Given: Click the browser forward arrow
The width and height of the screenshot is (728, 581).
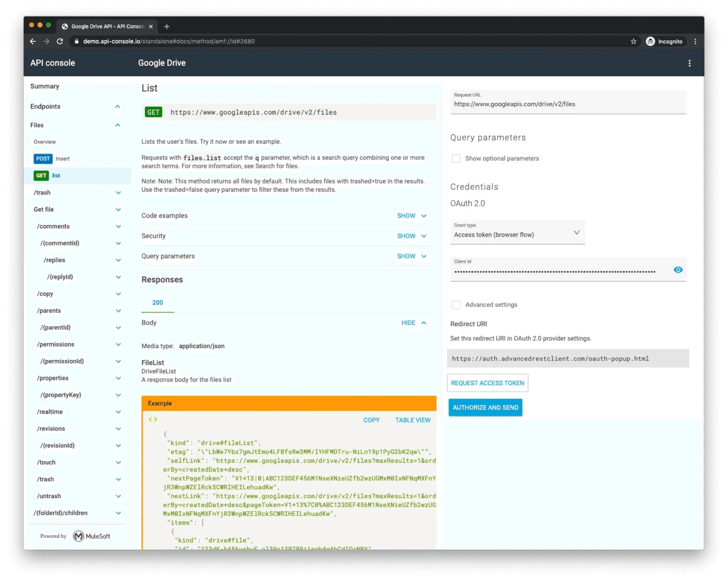Looking at the screenshot, I should [x=46, y=41].
